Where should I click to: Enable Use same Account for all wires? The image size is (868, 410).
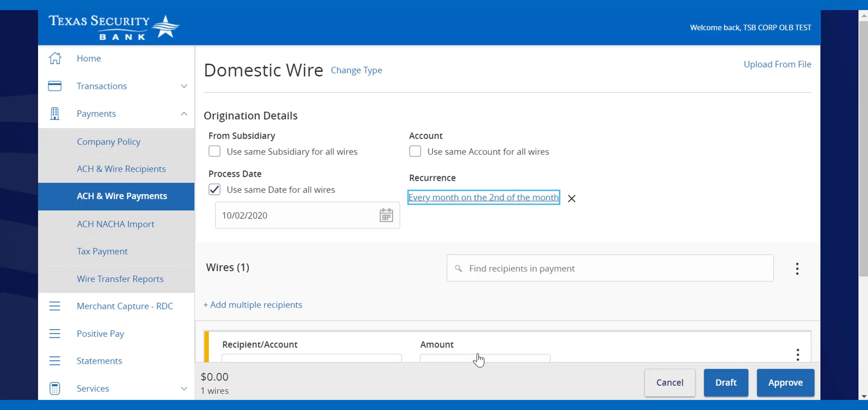pyautogui.click(x=415, y=151)
